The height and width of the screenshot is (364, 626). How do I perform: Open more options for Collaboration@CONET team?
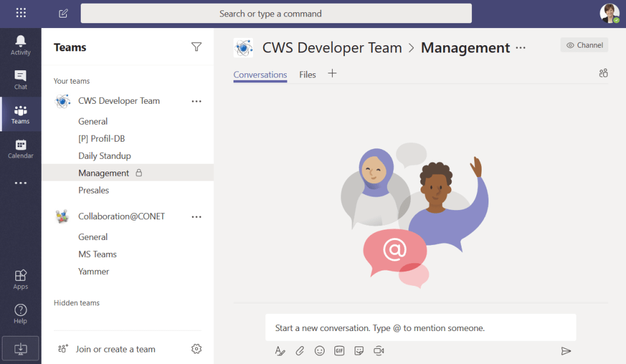196,217
